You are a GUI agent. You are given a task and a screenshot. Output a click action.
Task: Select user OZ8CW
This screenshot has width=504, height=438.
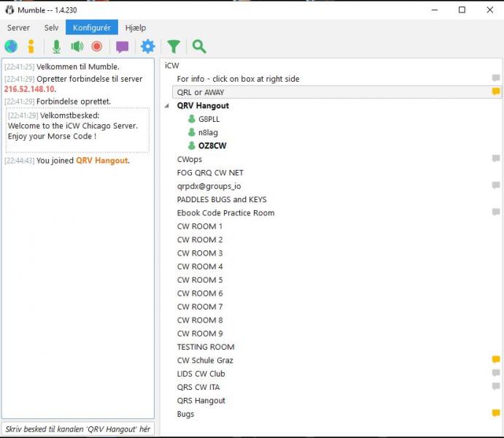pos(212,146)
